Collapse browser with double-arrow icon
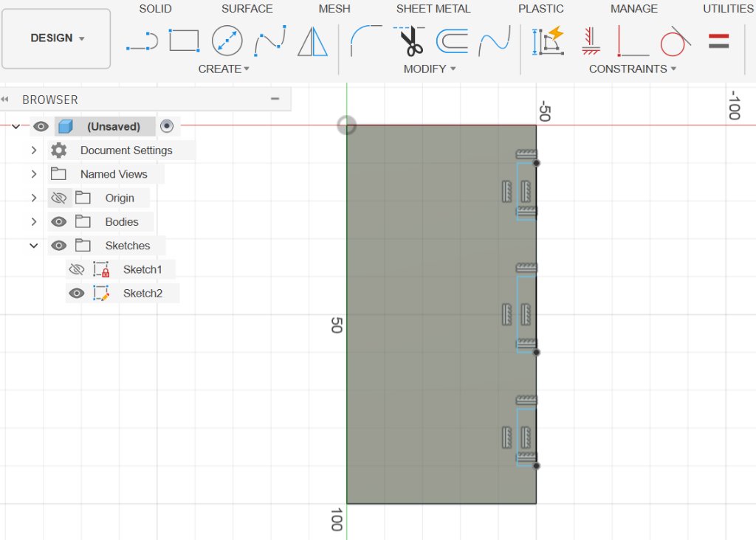 point(5,100)
